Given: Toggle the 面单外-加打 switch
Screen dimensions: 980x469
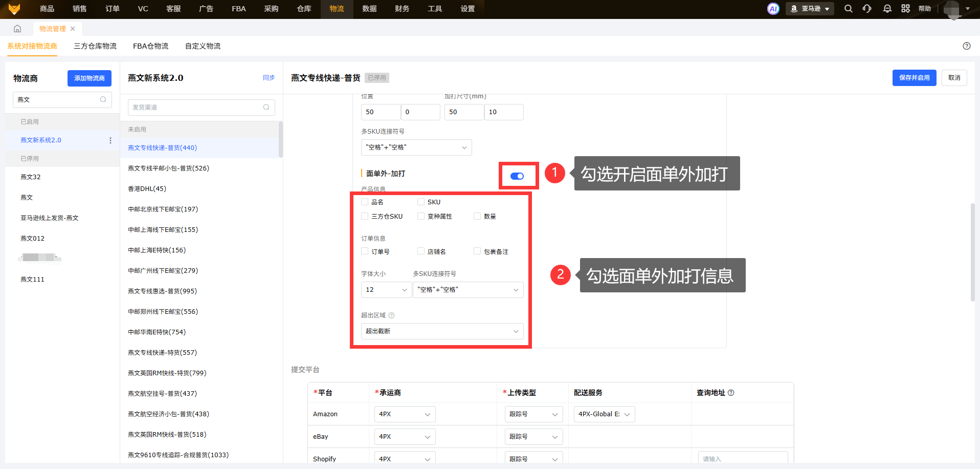Looking at the screenshot, I should point(517,176).
